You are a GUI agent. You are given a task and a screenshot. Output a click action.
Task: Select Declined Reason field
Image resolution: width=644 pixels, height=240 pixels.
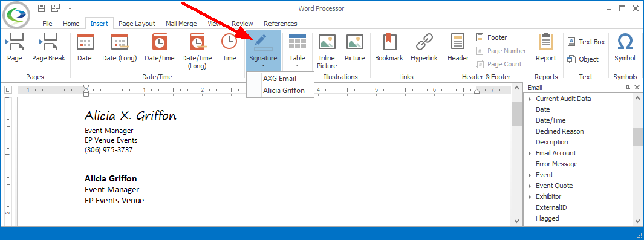click(560, 131)
